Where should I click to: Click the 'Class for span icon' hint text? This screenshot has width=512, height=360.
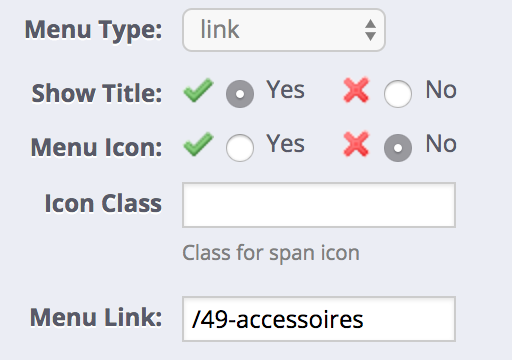click(271, 253)
